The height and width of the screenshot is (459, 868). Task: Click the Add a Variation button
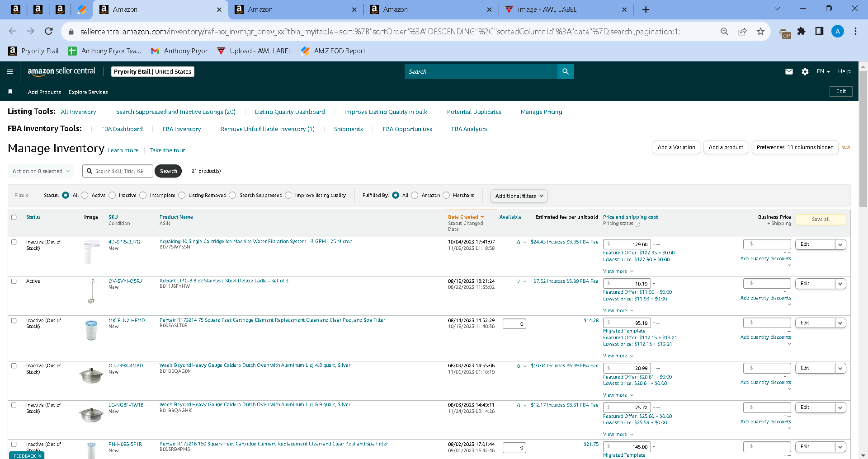(x=676, y=147)
